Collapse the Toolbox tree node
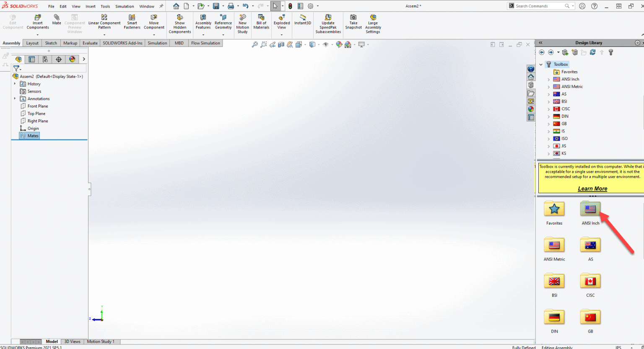Viewport: 644px width, 349px height. [x=541, y=65]
